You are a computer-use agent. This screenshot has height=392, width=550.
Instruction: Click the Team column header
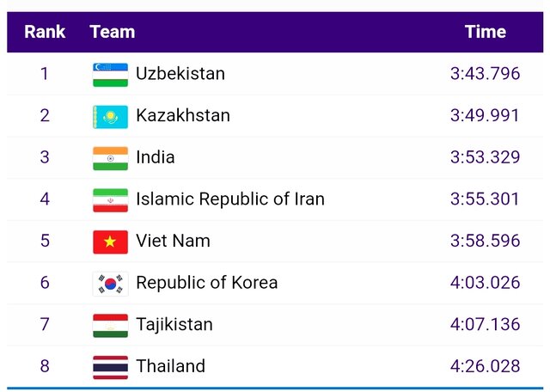pos(112,32)
